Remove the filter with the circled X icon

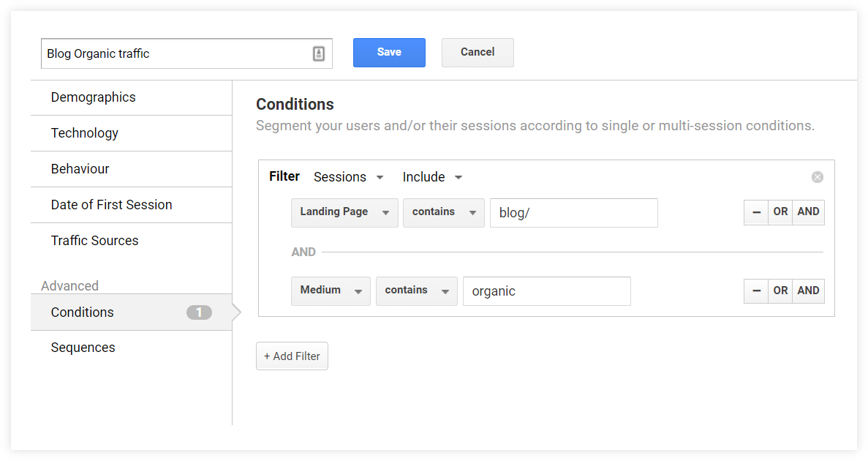818,177
